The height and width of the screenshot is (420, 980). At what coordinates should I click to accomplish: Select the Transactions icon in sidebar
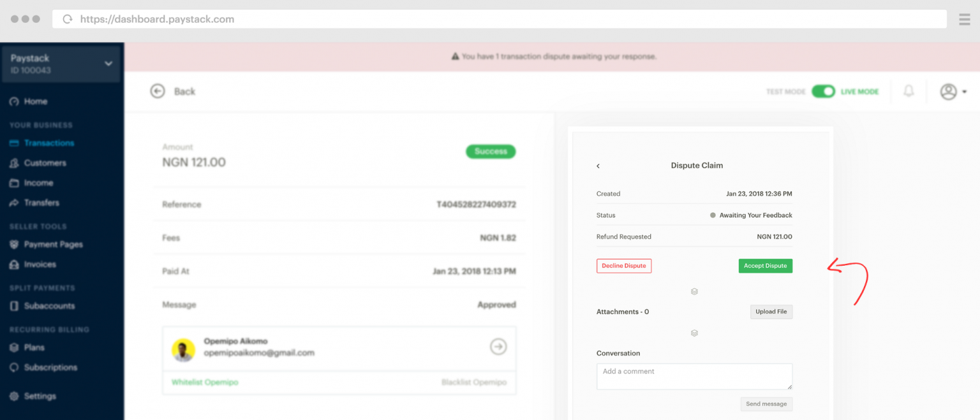(13, 143)
